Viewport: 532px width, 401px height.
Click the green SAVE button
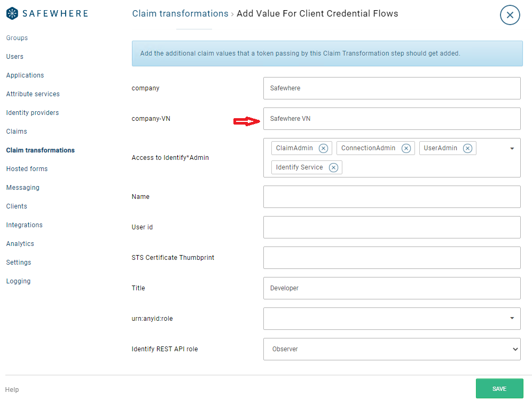[499, 389]
